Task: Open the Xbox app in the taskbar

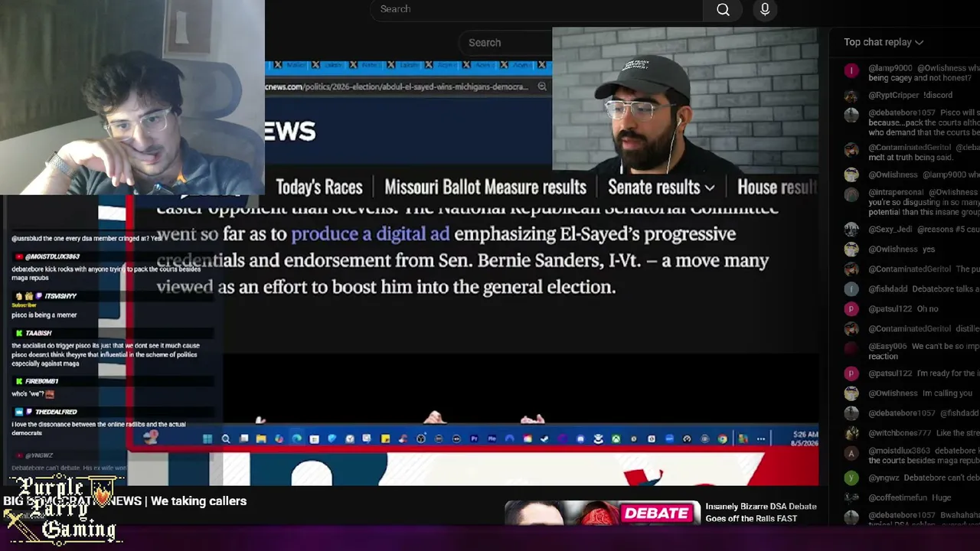Action: [x=616, y=439]
